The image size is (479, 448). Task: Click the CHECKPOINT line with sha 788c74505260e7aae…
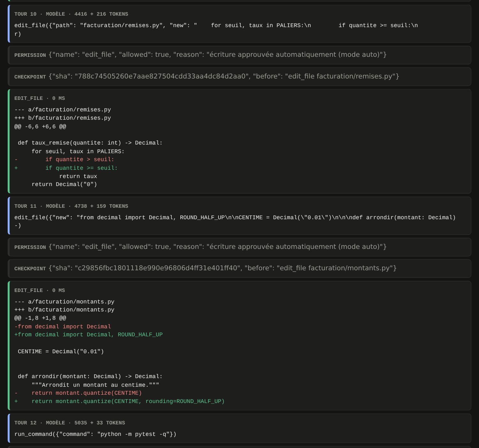pos(240,77)
